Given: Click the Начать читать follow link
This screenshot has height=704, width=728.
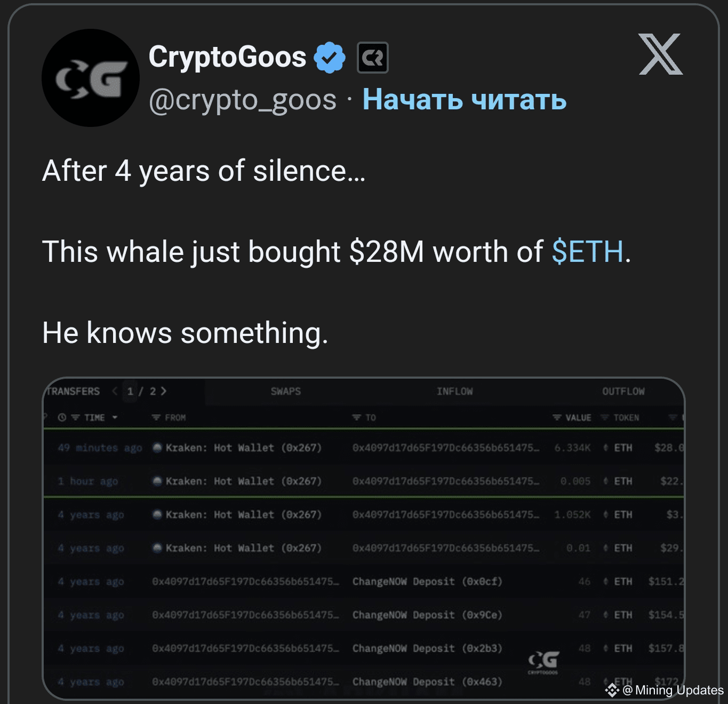Looking at the screenshot, I should [x=464, y=100].
